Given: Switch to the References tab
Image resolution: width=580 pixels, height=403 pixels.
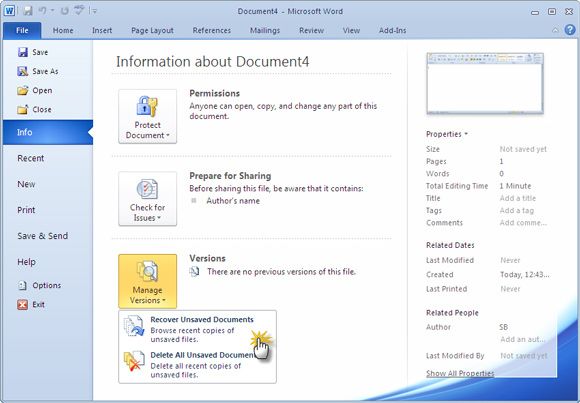Looking at the screenshot, I should [212, 30].
